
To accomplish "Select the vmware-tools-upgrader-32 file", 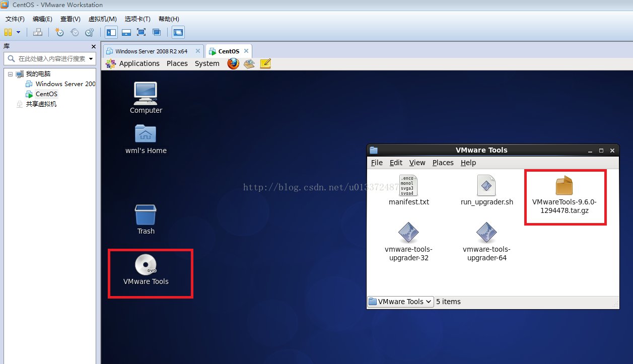I will [409, 243].
